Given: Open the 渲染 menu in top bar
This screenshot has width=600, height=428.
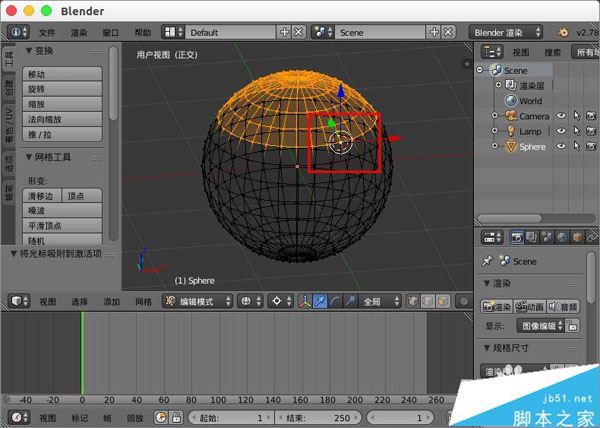Looking at the screenshot, I should point(79,33).
